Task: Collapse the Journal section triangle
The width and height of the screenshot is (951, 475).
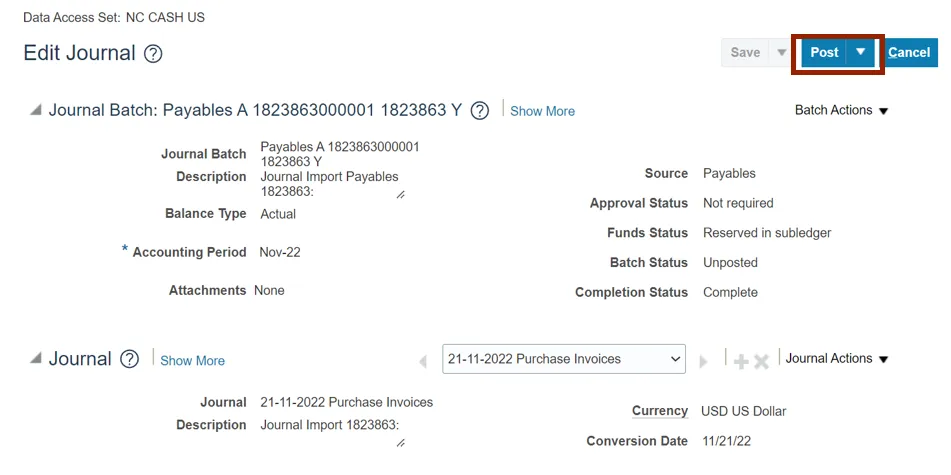Action: click(x=36, y=359)
